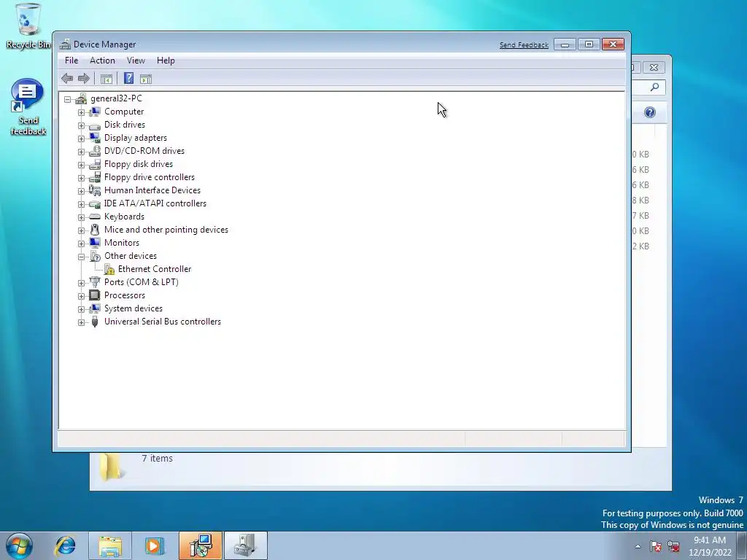This screenshot has width=747, height=560.
Task: Select the Monitors icon
Action: click(x=95, y=243)
